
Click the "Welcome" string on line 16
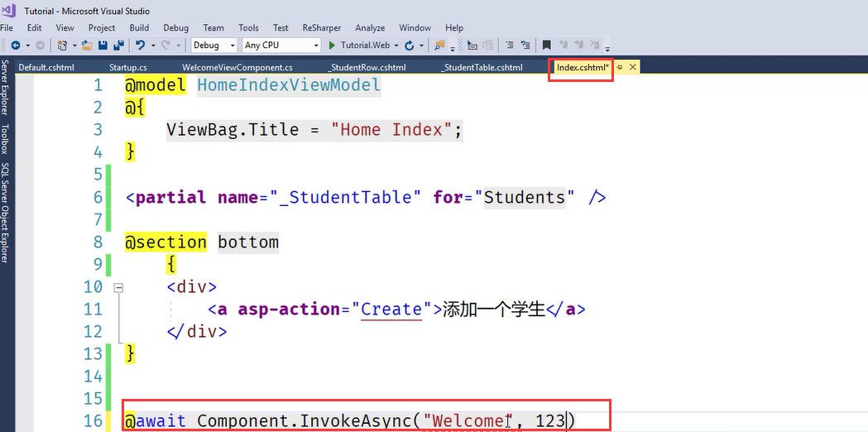click(468, 421)
